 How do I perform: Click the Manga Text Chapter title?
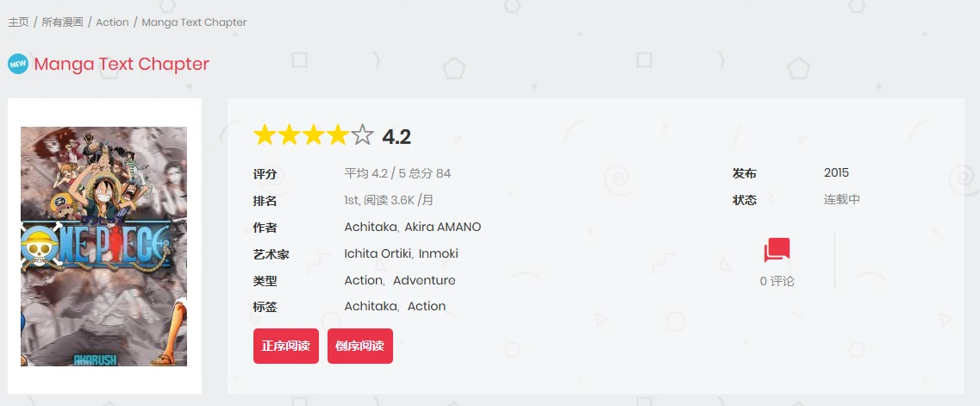coord(122,64)
